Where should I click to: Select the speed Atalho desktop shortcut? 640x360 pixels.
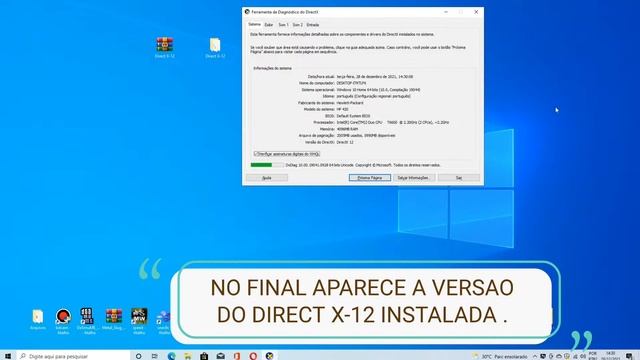coord(139,321)
